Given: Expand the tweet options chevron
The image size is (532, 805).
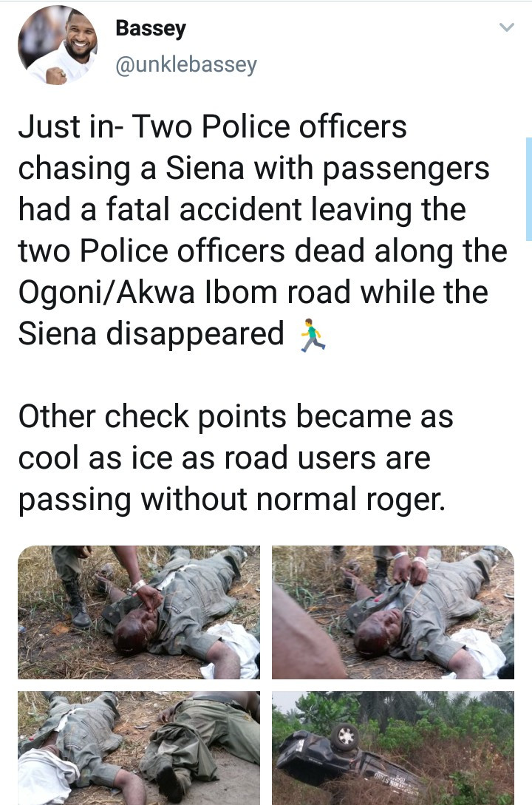Looking at the screenshot, I should pos(506,27).
